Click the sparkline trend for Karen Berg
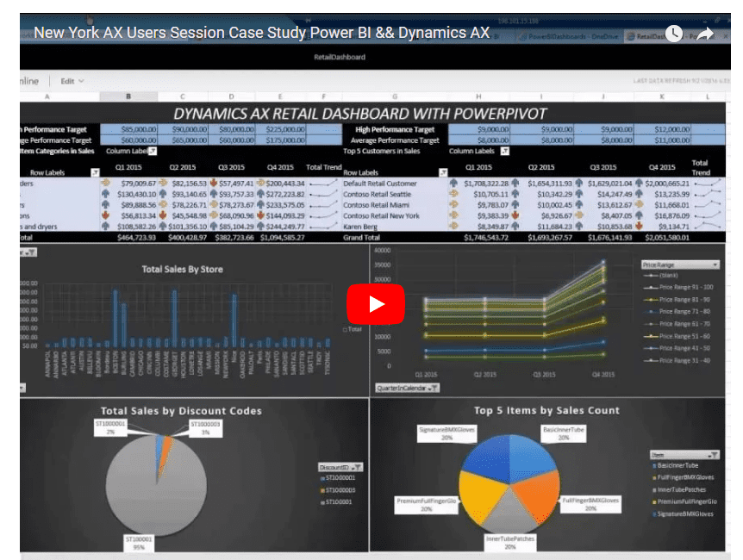Screen dimensions: 743x560 tap(708, 226)
